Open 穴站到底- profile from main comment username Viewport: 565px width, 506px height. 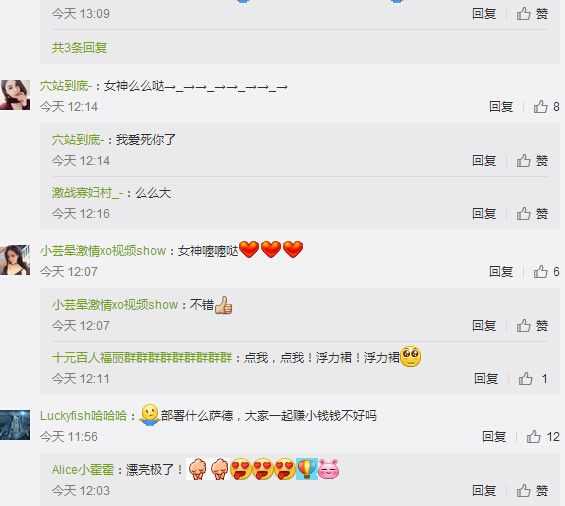tap(66, 86)
